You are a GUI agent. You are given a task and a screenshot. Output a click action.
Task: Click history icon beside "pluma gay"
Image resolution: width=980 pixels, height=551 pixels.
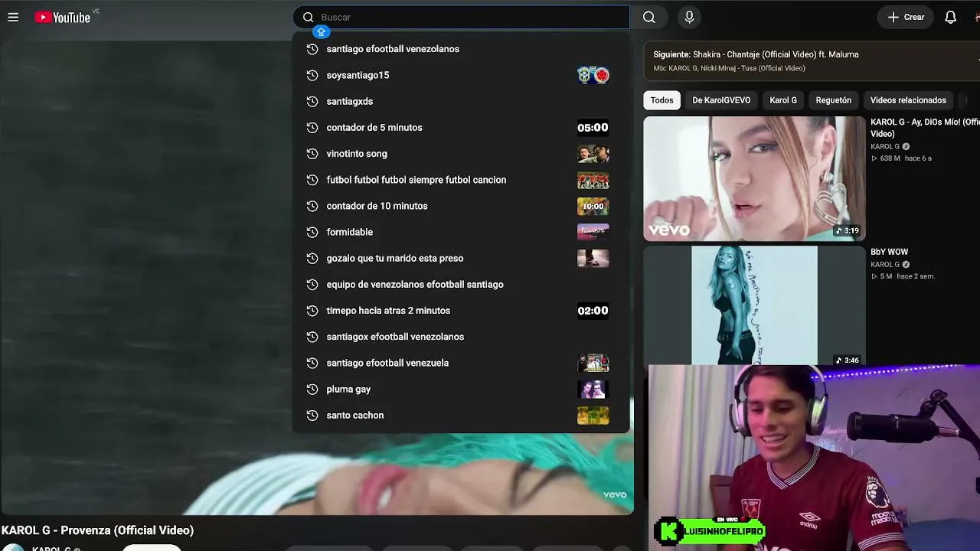click(x=312, y=389)
